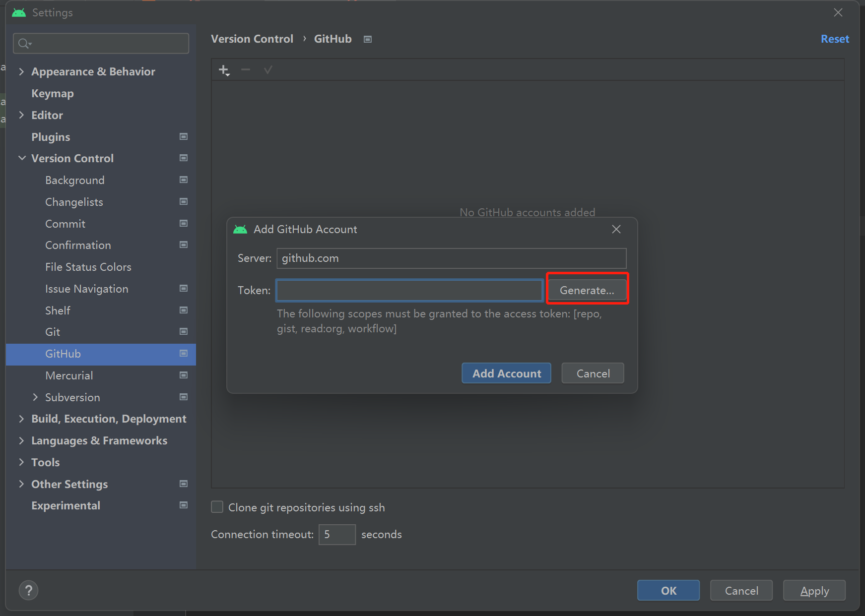The width and height of the screenshot is (865, 616).
Task: Click the Add Account button
Action: (x=506, y=373)
